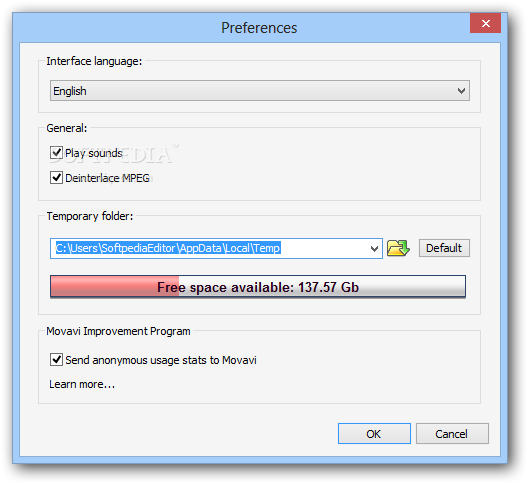Uncheck the Deinterlace MPEG option
Screen dimensions: 528x484
tap(56, 178)
